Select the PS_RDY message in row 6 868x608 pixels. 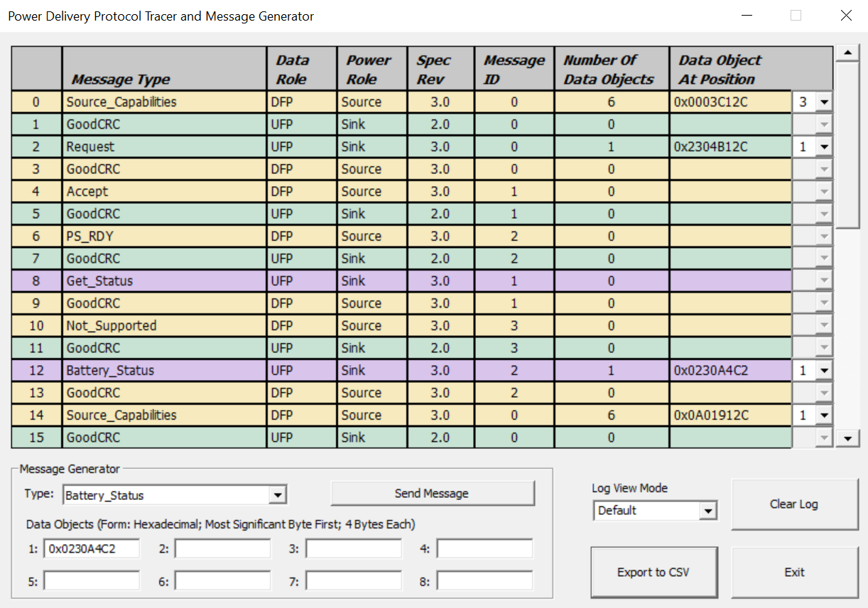tap(165, 236)
